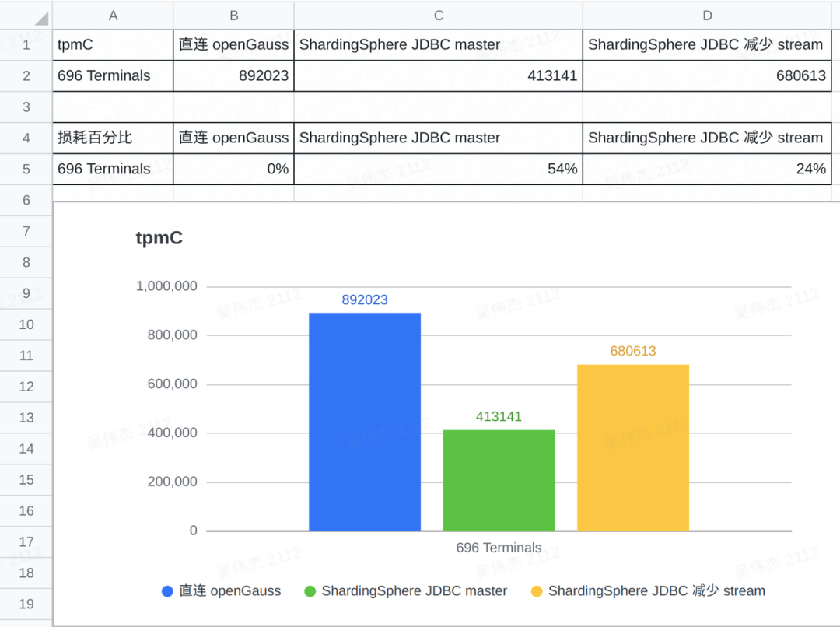Click cell C4 'ShardingSphere JDBC master'
Image resolution: width=840 pixels, height=627 pixels.
438,138
